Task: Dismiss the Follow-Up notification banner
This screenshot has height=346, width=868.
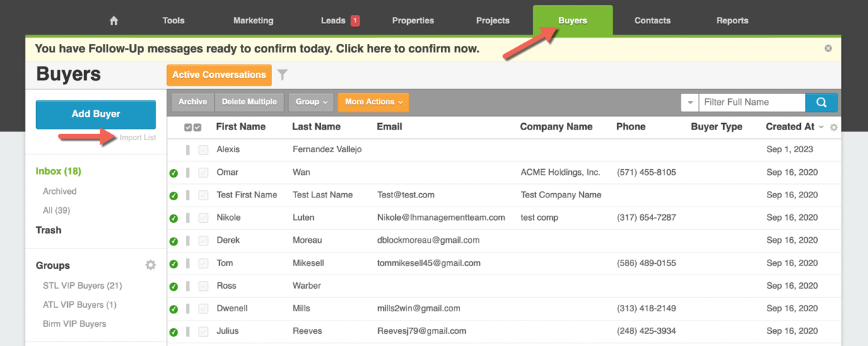Action: (x=828, y=48)
